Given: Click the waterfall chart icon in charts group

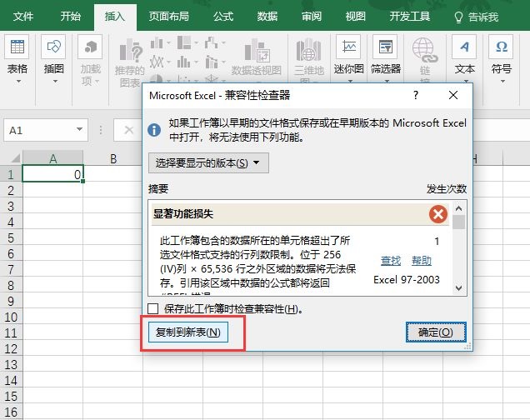Looking at the screenshot, I should pyautogui.click(x=212, y=42).
